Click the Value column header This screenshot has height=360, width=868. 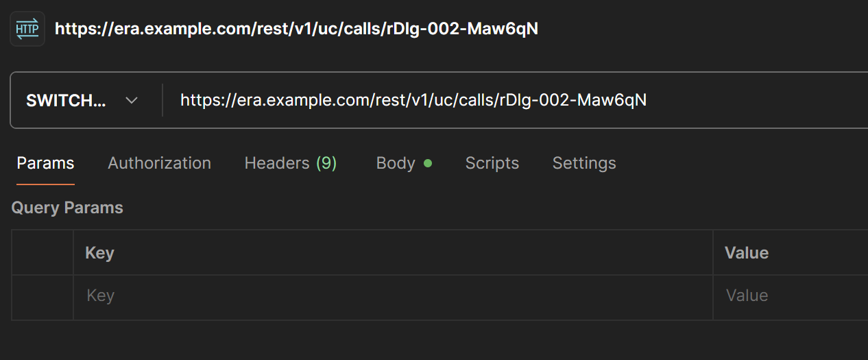[747, 253]
